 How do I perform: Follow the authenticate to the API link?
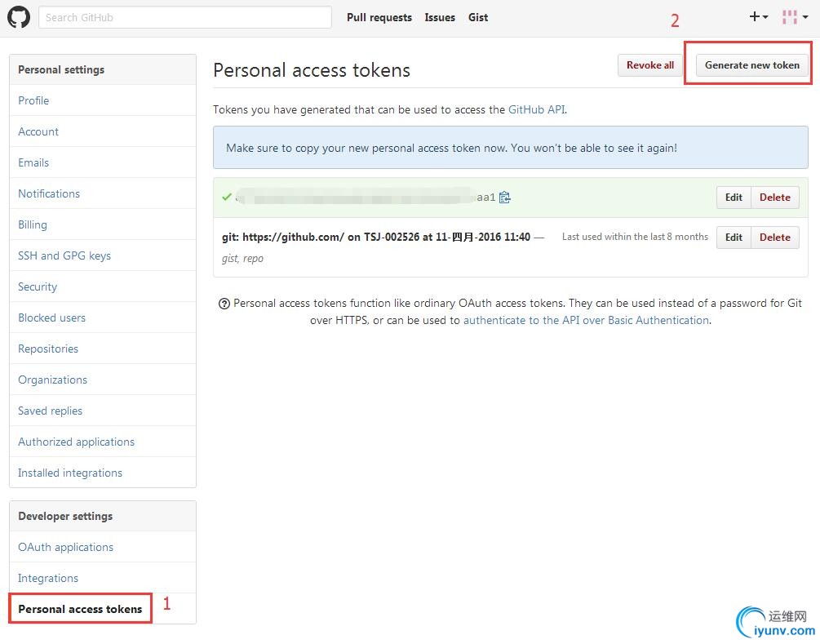(x=586, y=320)
